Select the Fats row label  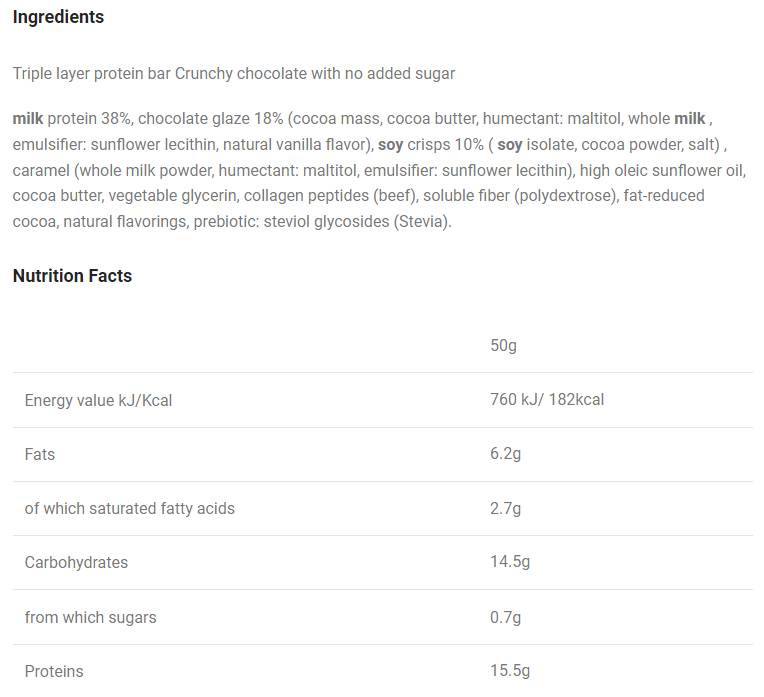pyautogui.click(x=40, y=454)
